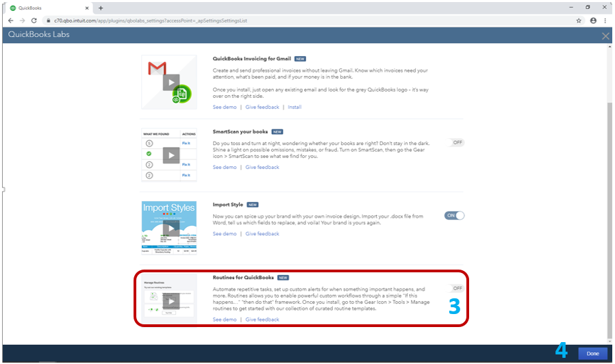615x364 pixels.
Task: Give feedback on Routines for QuickBooks
Action: 262,320
